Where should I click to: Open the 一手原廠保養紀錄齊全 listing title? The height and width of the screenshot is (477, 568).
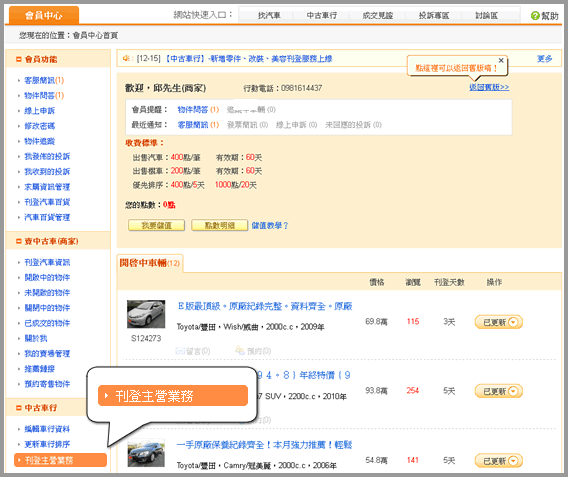[x=264, y=445]
